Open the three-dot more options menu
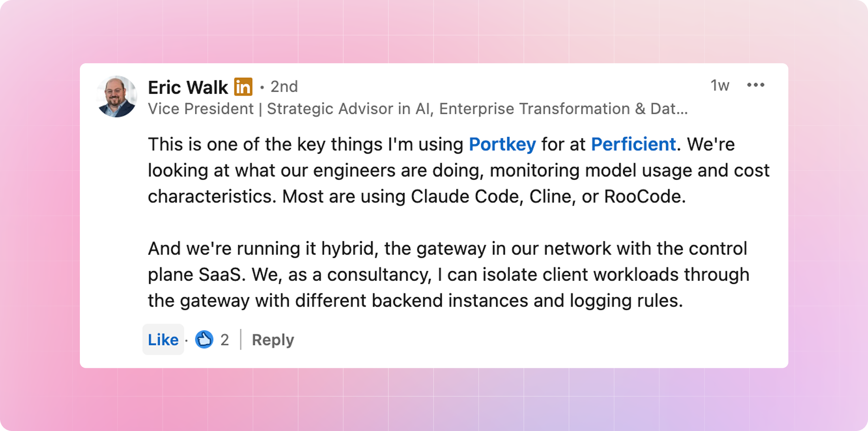 tap(755, 85)
